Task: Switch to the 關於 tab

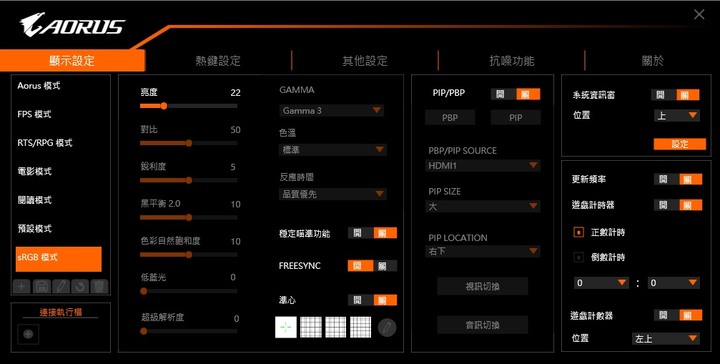Action: pyautogui.click(x=652, y=61)
